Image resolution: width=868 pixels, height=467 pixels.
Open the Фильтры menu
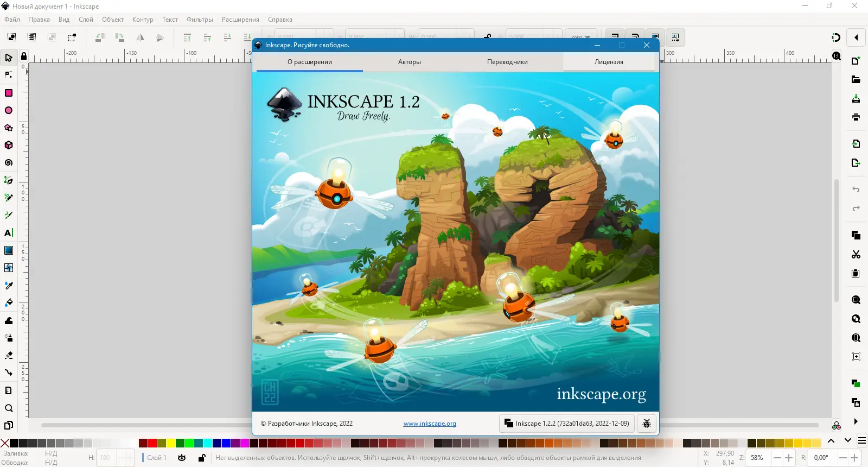(200, 20)
